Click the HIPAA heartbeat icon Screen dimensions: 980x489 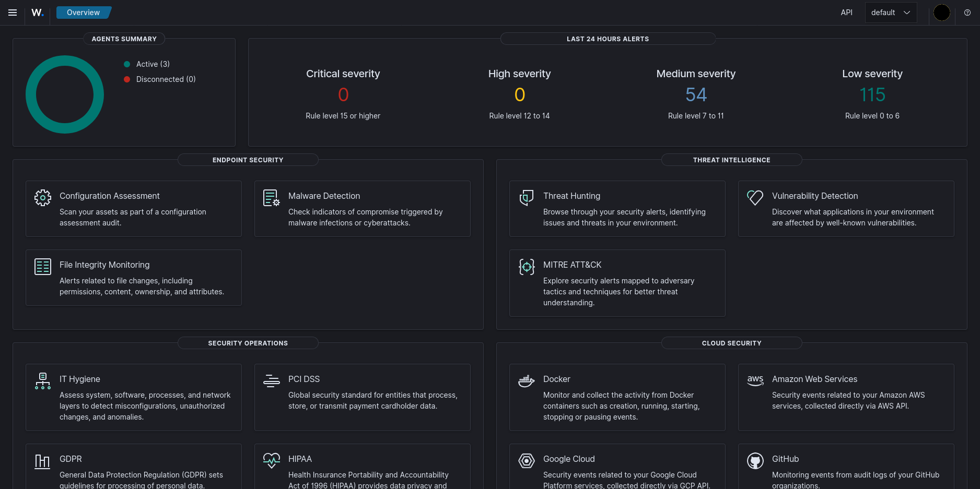[x=272, y=461]
